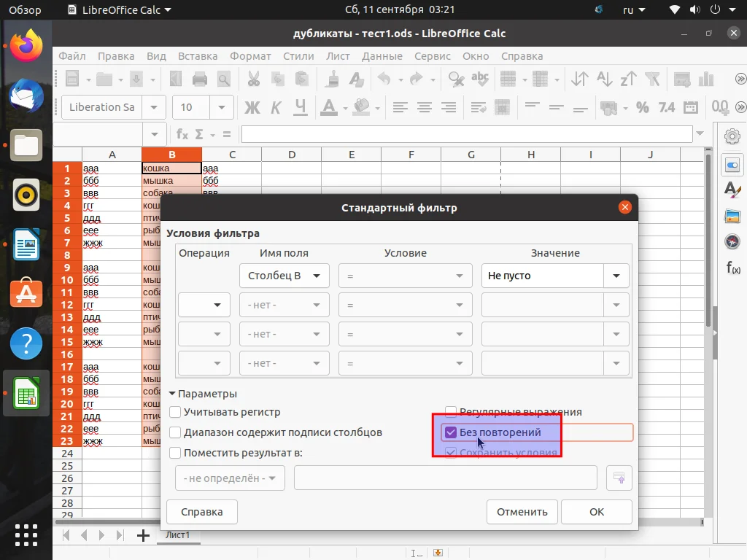Collapse the Параметры section
The image size is (747, 560).
point(172,393)
